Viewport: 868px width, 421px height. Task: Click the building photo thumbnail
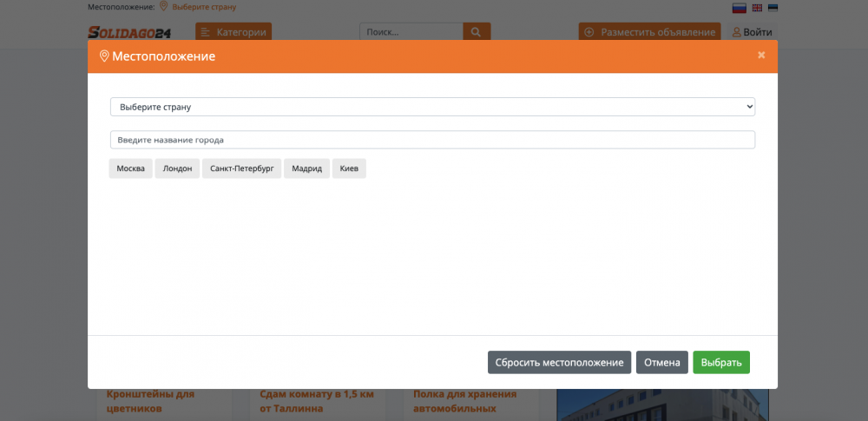tap(662, 405)
